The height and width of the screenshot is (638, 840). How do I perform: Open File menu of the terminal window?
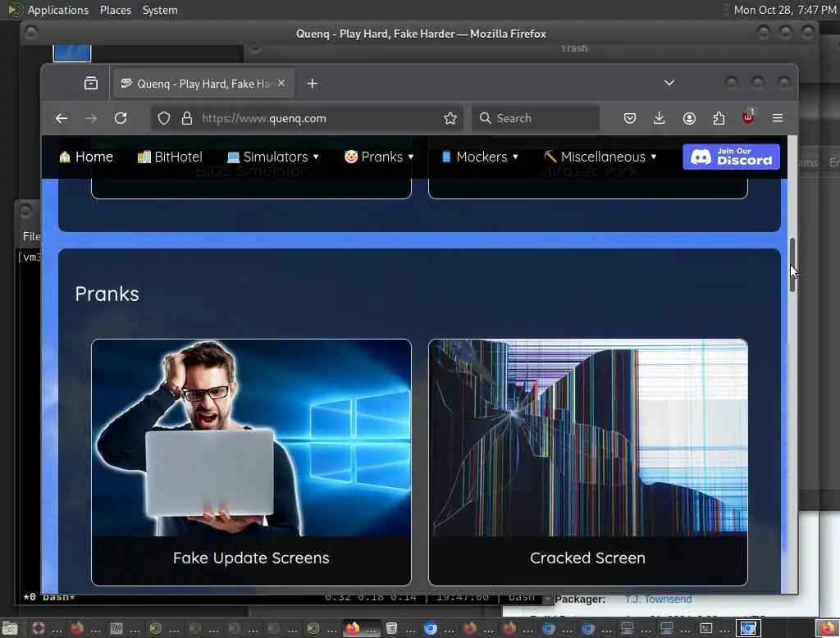31,236
